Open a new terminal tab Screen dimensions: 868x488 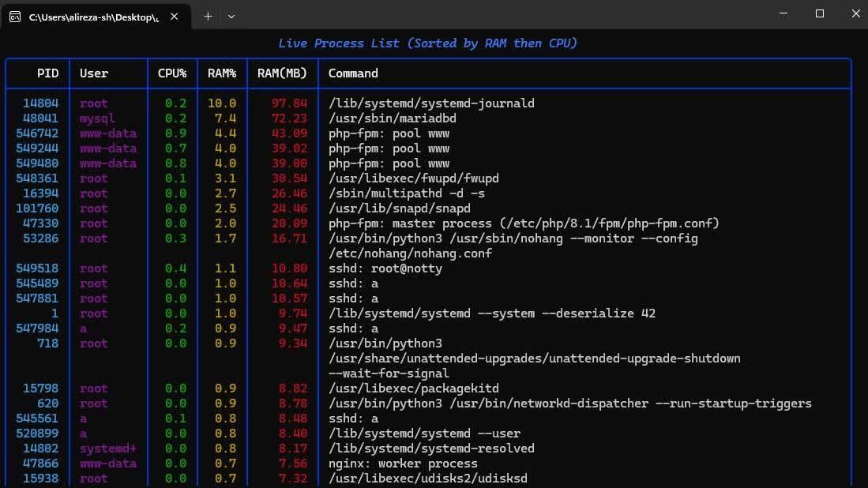pyautogui.click(x=208, y=17)
